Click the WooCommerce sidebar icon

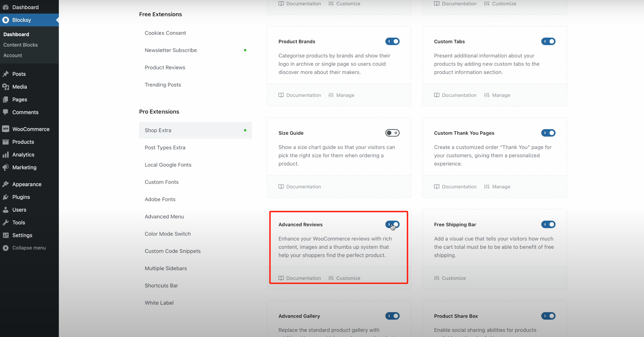tap(6, 129)
